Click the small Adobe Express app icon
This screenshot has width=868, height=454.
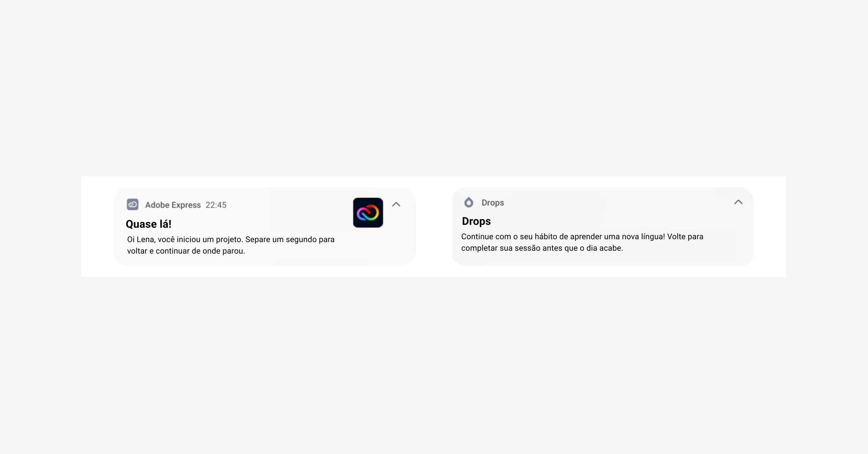pyautogui.click(x=133, y=204)
